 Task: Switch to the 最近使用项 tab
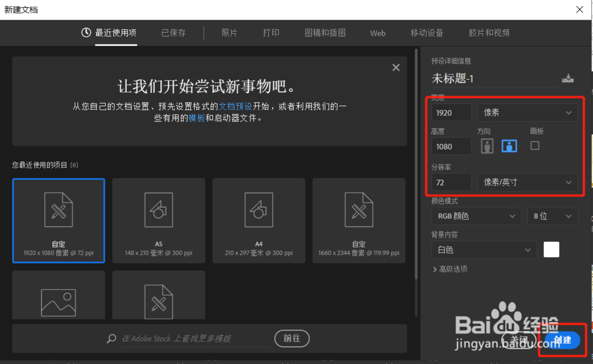click(x=116, y=33)
